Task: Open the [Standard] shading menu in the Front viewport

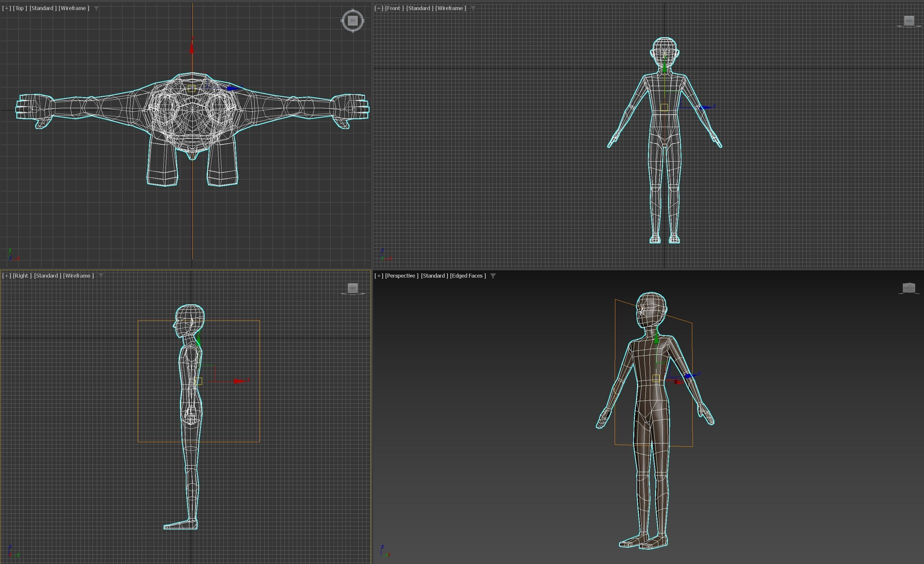Action: (x=418, y=8)
